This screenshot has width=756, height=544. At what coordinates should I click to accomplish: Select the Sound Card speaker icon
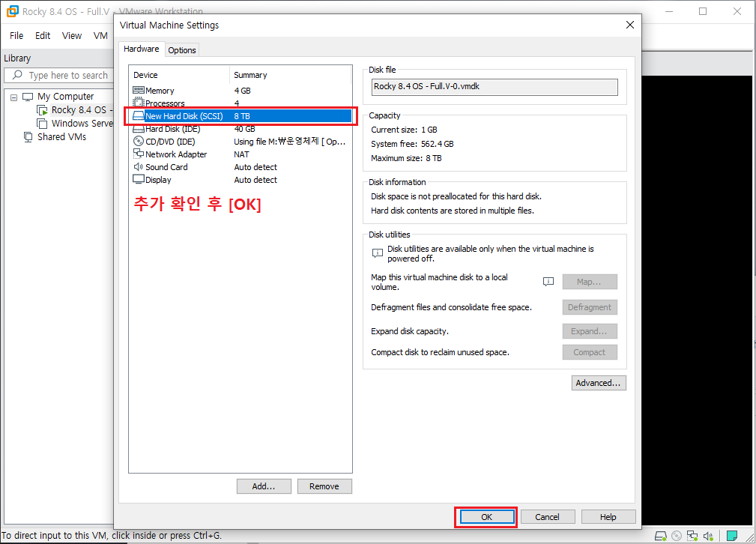tap(139, 167)
